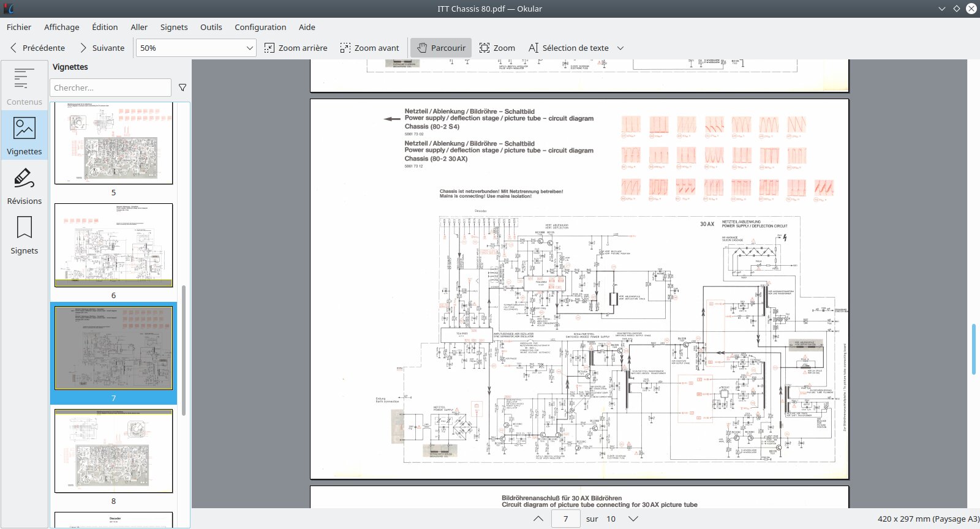Click the Vignettes panel title
The height and width of the screenshot is (529, 980).
[x=70, y=67]
